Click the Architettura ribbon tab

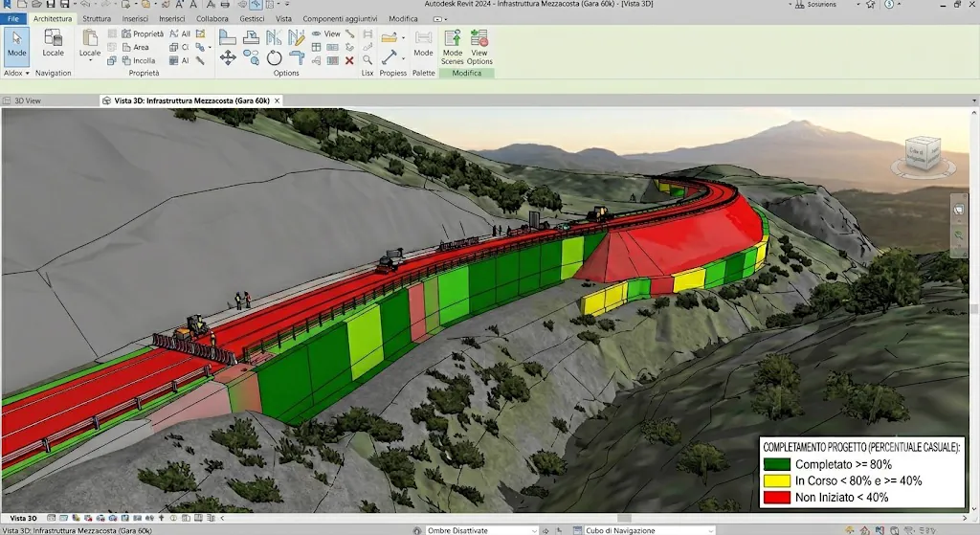tap(53, 19)
